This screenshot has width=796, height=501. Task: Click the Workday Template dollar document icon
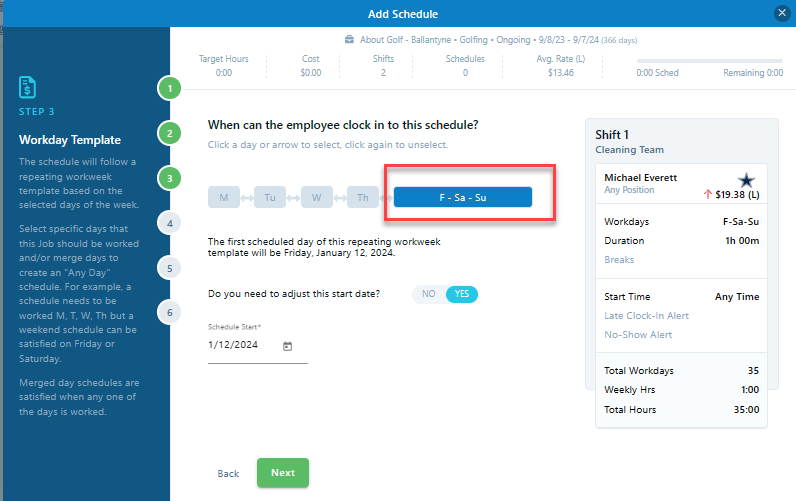coord(27,87)
